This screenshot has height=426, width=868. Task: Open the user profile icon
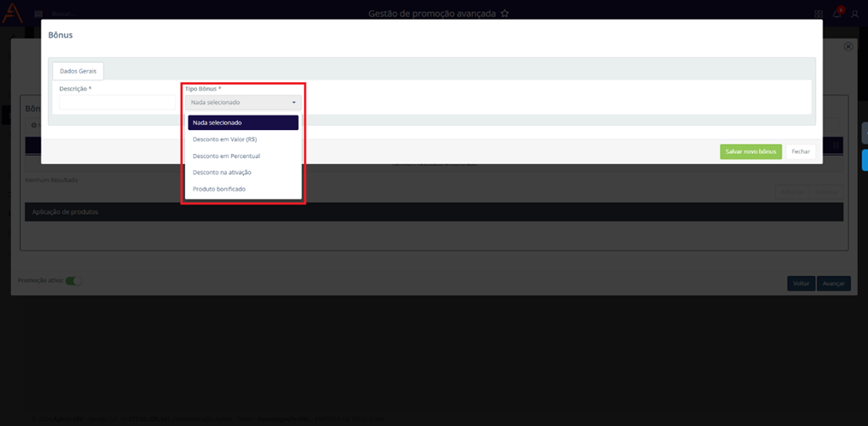(x=854, y=14)
